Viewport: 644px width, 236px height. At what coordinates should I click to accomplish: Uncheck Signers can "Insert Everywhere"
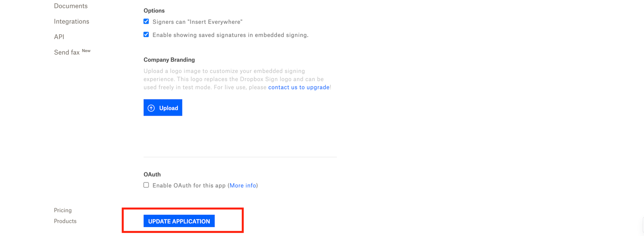146,21
